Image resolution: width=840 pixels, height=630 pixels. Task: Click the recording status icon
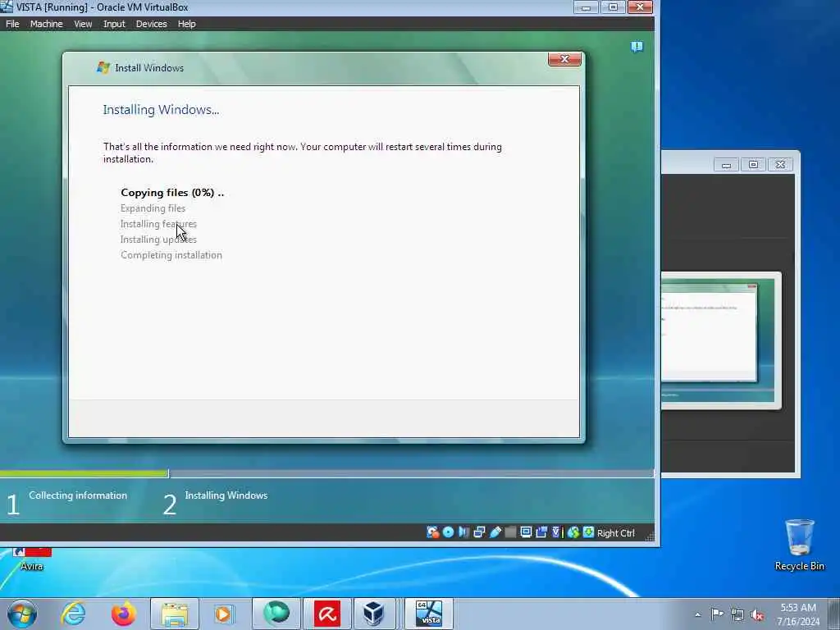coord(541,532)
